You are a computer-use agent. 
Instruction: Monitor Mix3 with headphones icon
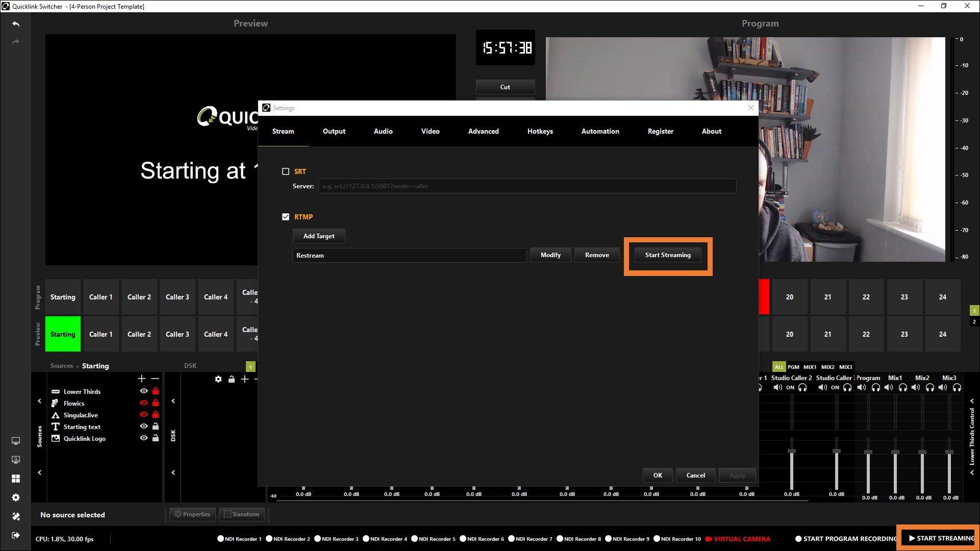coord(957,388)
